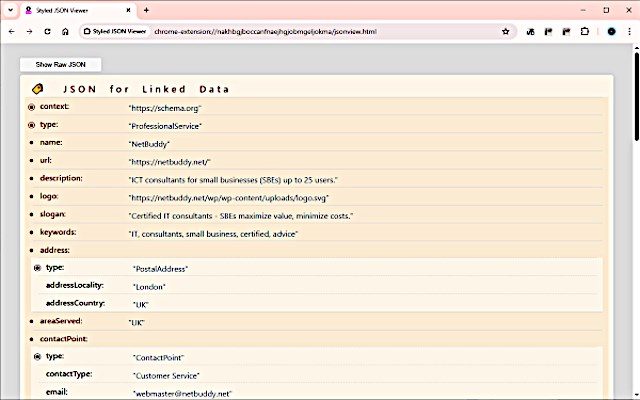The height and width of the screenshot is (400, 640).
Task: Open the Chrome three-dot menu
Action: pyautogui.click(x=629, y=31)
